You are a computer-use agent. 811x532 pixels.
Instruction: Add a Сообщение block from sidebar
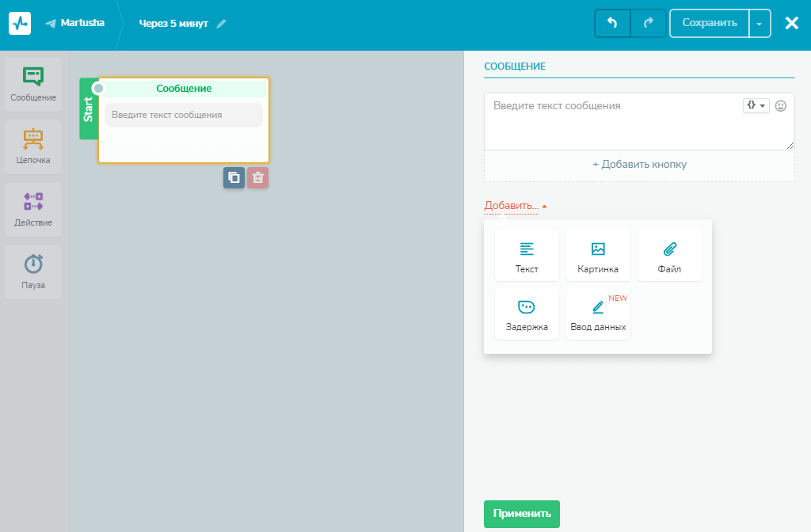point(33,84)
